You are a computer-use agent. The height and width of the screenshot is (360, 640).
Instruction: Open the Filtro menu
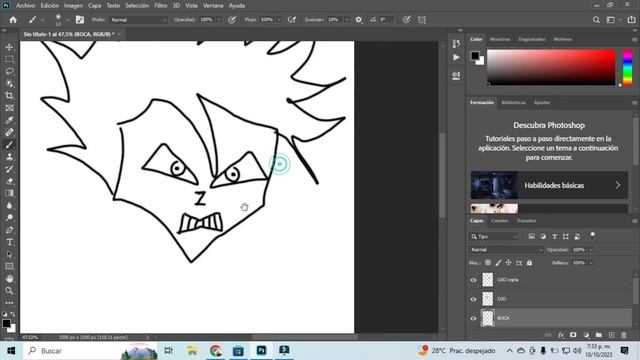tap(160, 6)
